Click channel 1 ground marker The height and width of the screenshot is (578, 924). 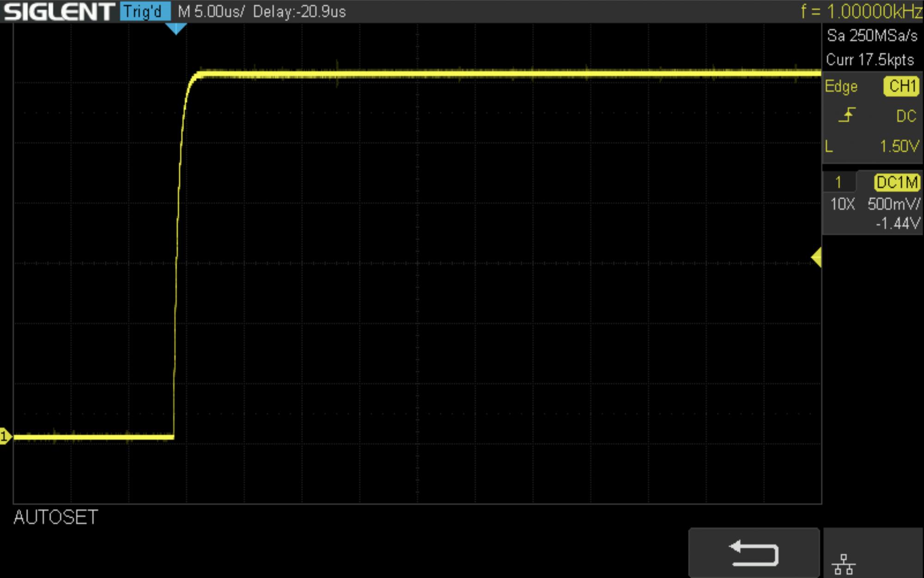pos(5,436)
